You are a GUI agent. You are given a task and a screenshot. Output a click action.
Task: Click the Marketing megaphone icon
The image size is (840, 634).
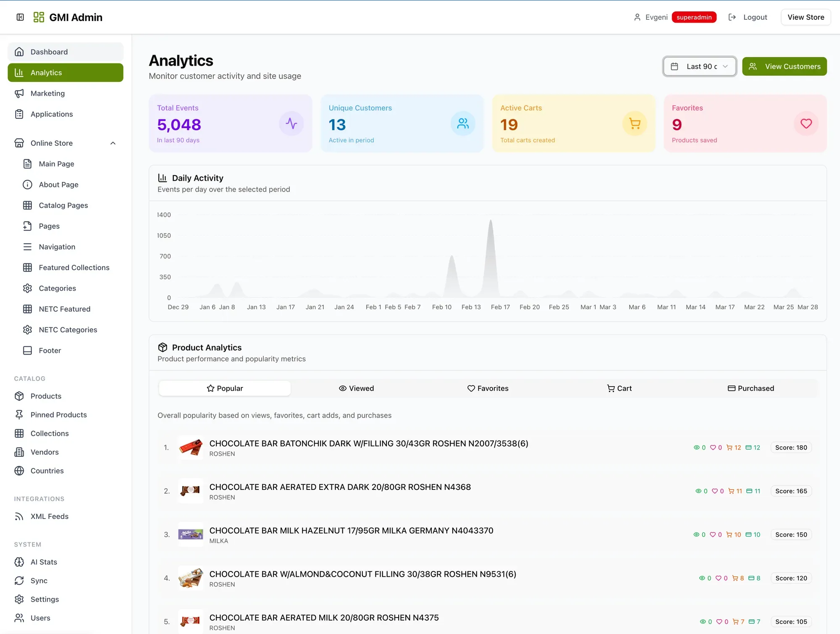point(19,93)
